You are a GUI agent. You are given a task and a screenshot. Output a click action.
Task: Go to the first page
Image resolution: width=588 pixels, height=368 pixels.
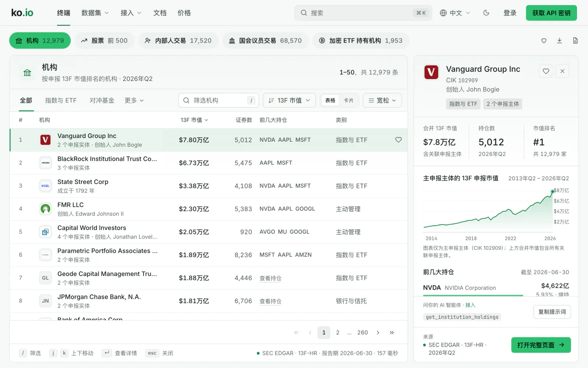pos(296,332)
